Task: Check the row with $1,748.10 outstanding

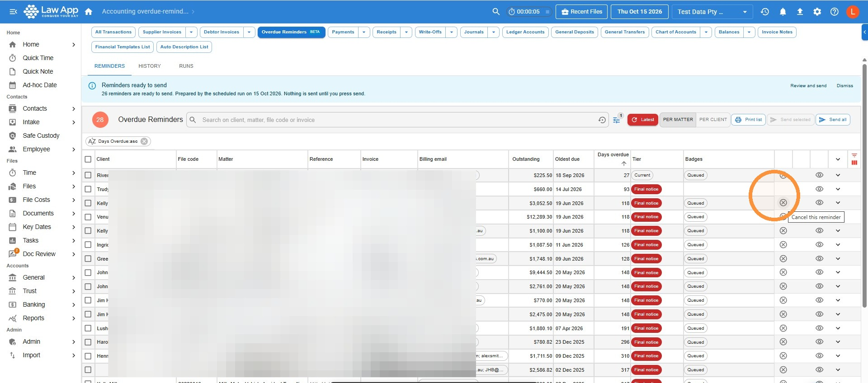Action: (x=88, y=259)
